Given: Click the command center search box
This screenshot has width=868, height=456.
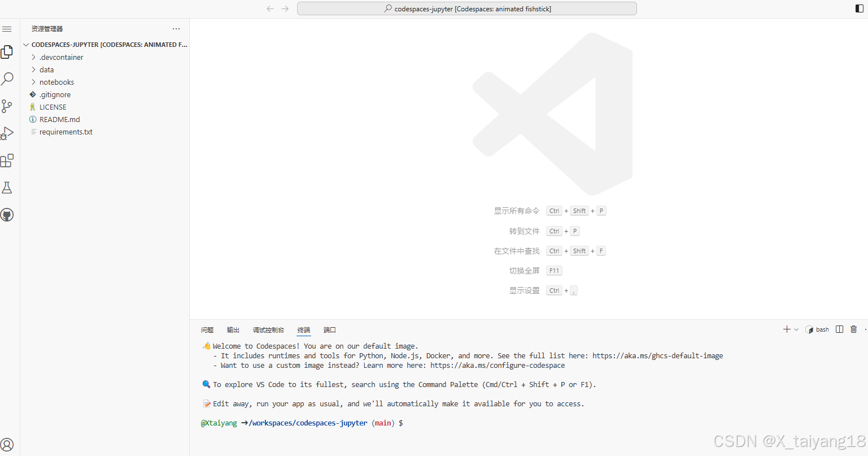Looking at the screenshot, I should click(x=467, y=8).
